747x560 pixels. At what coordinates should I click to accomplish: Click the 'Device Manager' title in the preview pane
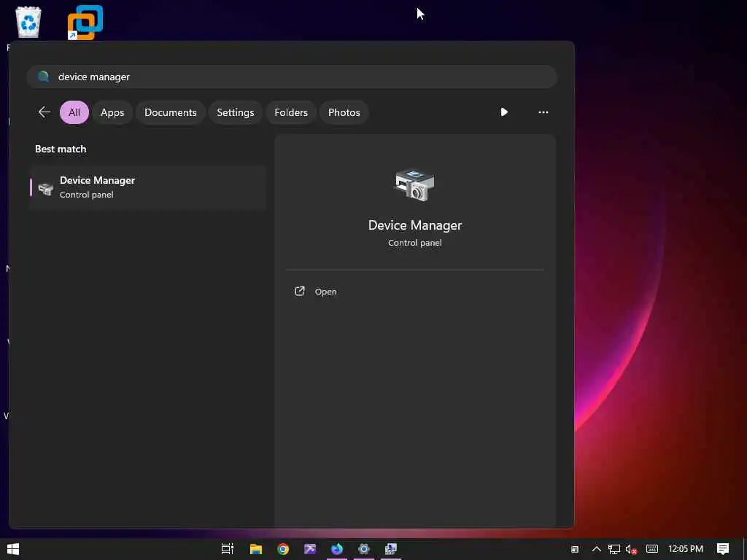pos(415,225)
